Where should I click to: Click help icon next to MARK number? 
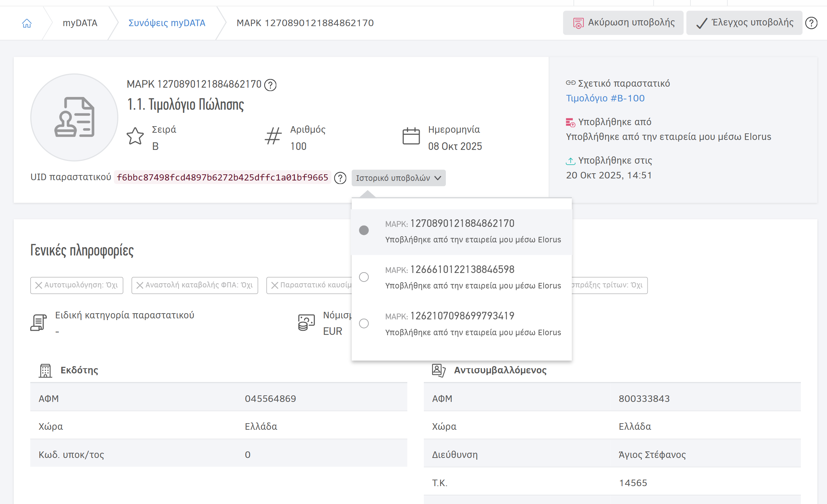point(270,85)
